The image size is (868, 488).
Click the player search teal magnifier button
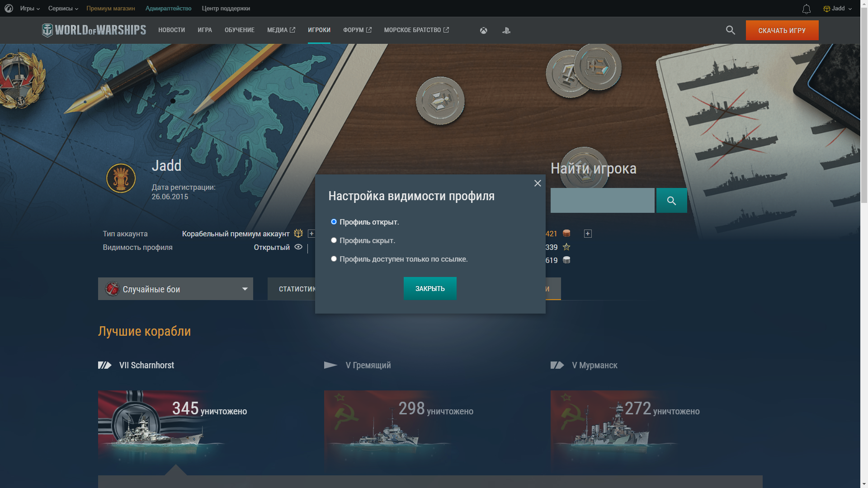(671, 201)
